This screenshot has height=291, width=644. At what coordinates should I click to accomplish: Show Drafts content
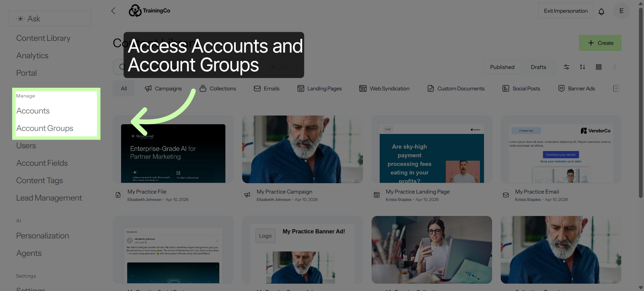click(538, 67)
